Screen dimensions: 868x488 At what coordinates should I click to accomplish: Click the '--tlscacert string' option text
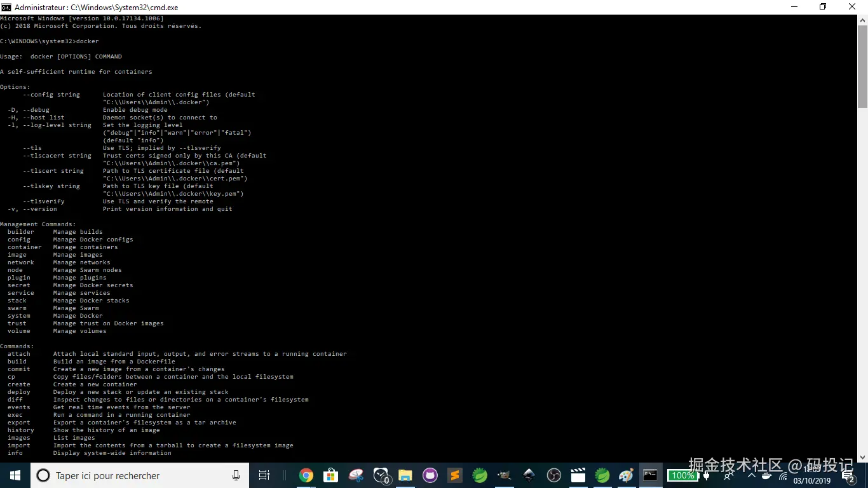[57, 156]
